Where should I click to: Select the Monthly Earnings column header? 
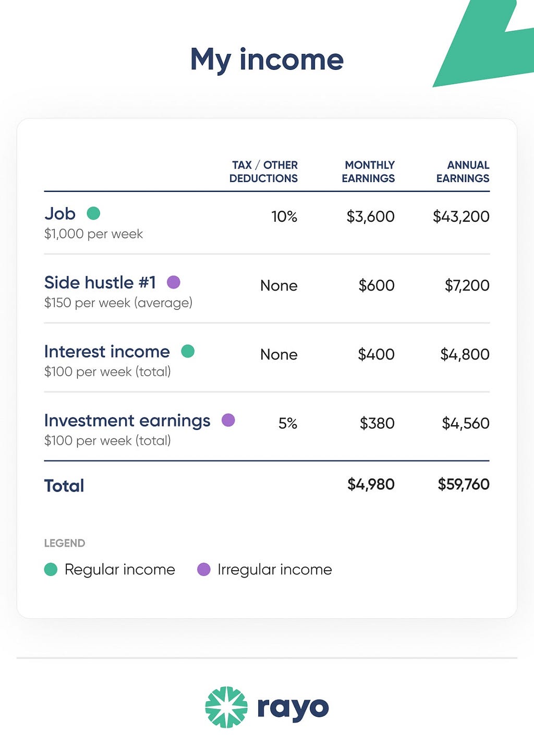point(368,172)
